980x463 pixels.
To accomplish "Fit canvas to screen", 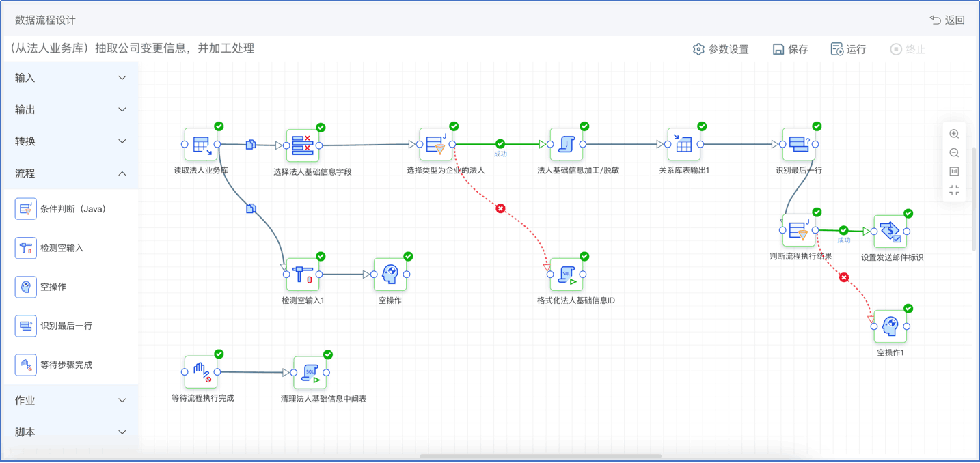I will tap(954, 190).
